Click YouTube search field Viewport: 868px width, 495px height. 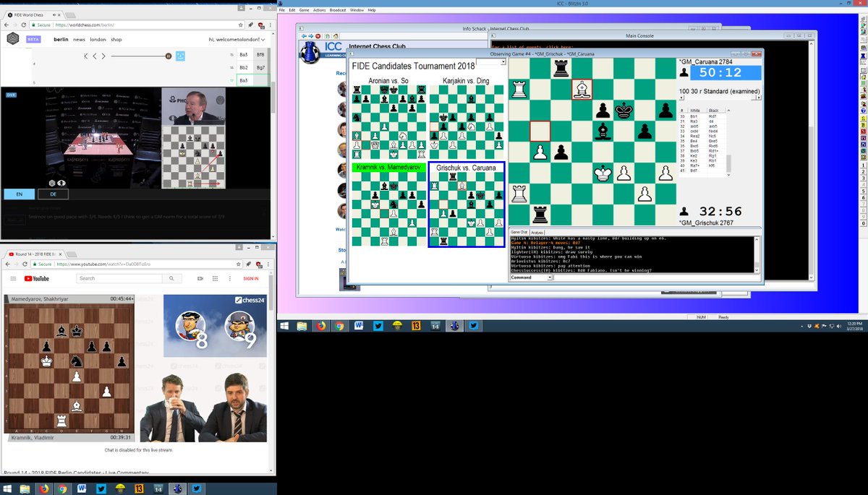(120, 278)
